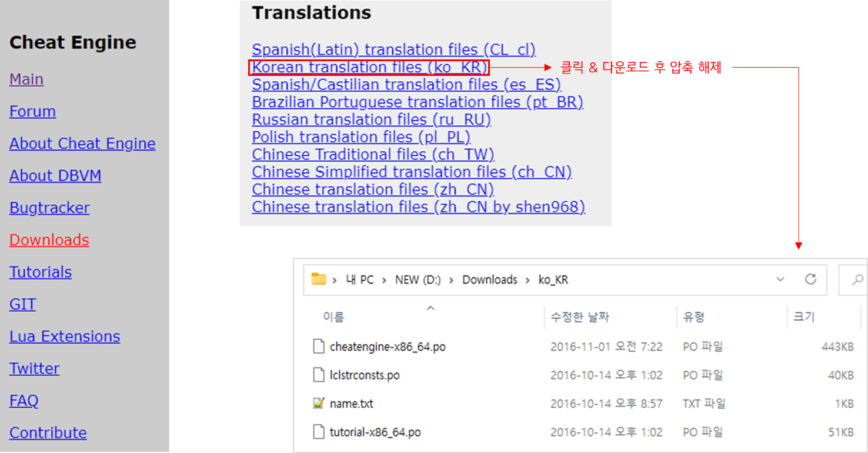Click the folder icon in the address bar
Viewport: 868px width, 453px height.
click(x=318, y=279)
